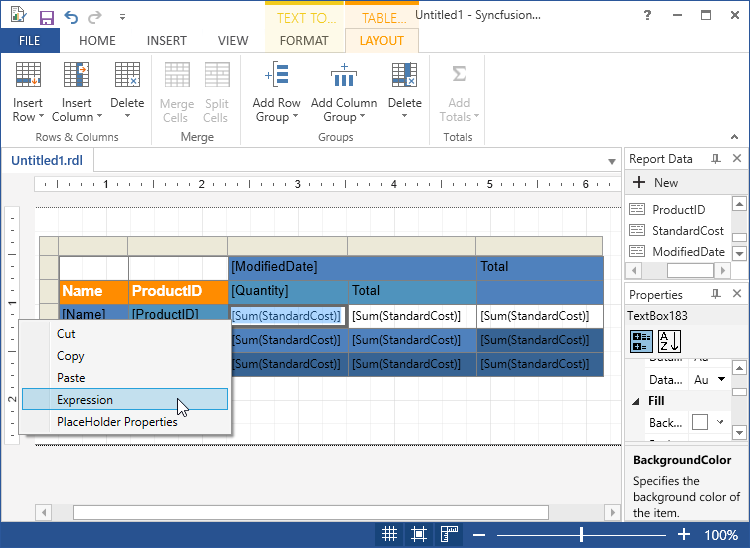Open the Delete menu in Groups section

tap(404, 96)
